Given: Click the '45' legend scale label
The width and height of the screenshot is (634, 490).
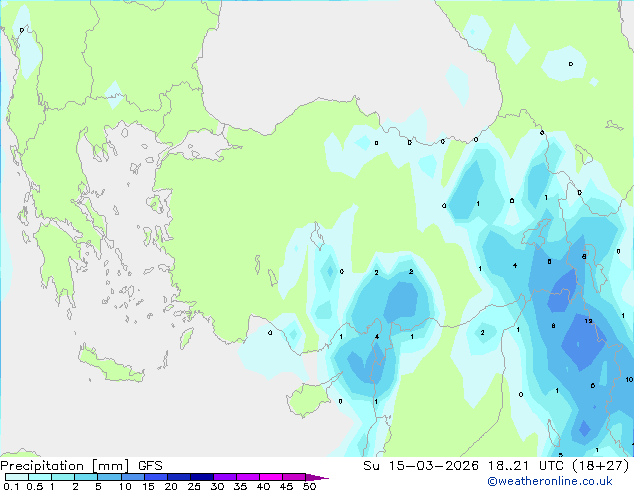Looking at the screenshot, I should [286, 486].
